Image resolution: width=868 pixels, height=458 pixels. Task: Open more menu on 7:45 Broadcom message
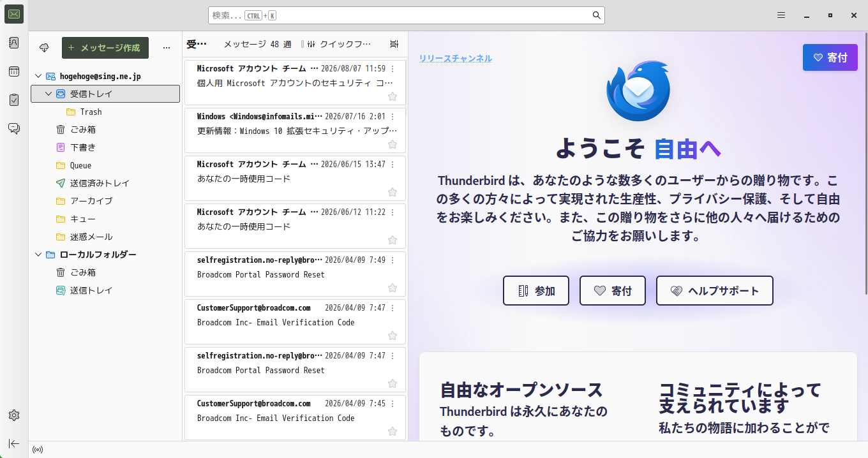393,403
